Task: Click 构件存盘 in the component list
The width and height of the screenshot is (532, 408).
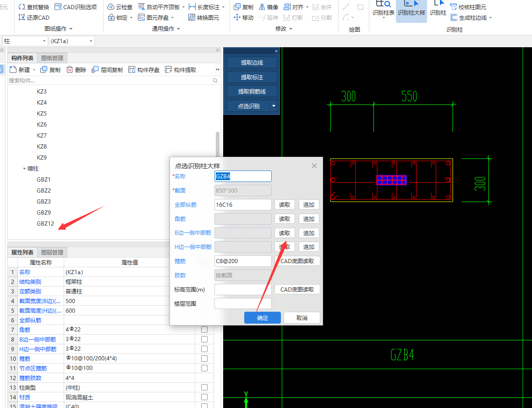Action: pos(144,70)
